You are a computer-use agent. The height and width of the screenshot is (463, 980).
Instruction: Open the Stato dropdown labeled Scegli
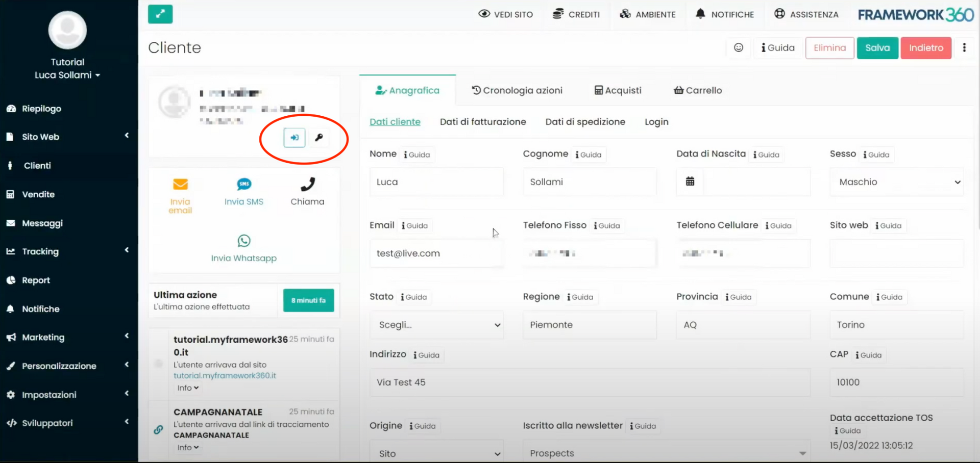tap(436, 325)
